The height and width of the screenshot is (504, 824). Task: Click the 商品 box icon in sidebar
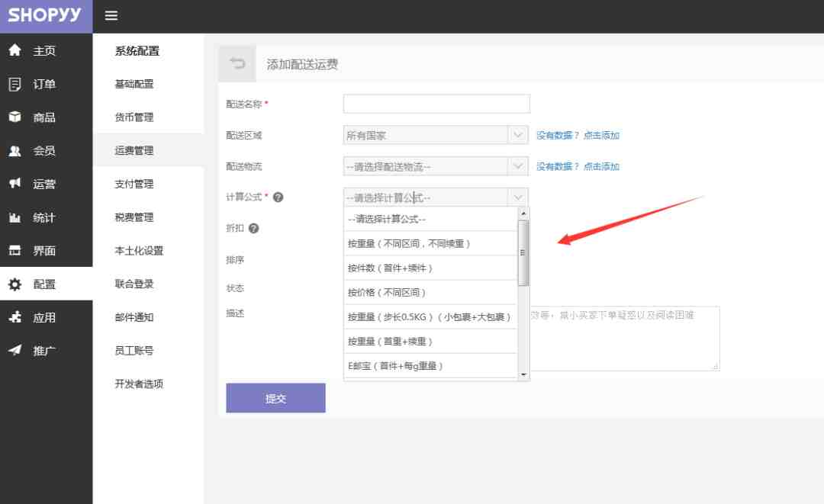coord(14,117)
